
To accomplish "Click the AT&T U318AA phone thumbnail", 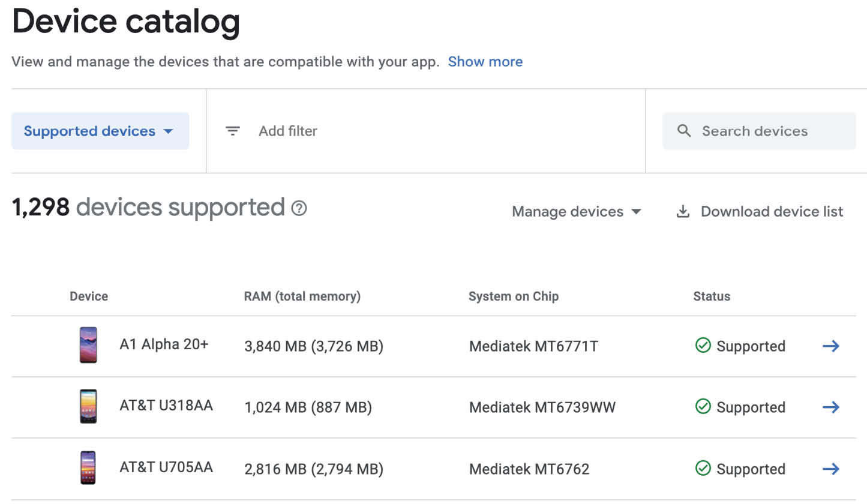I will pos(88,406).
